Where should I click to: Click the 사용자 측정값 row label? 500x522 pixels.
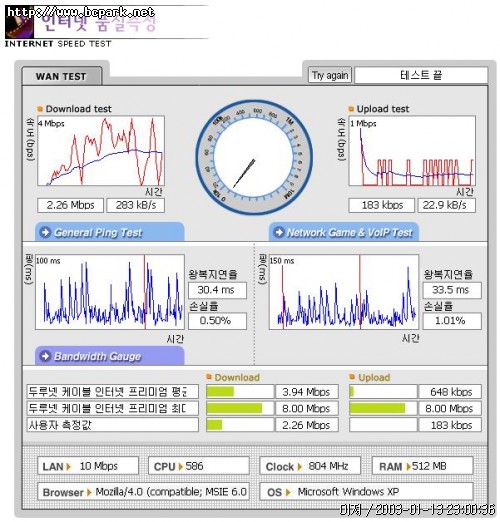tap(113, 425)
